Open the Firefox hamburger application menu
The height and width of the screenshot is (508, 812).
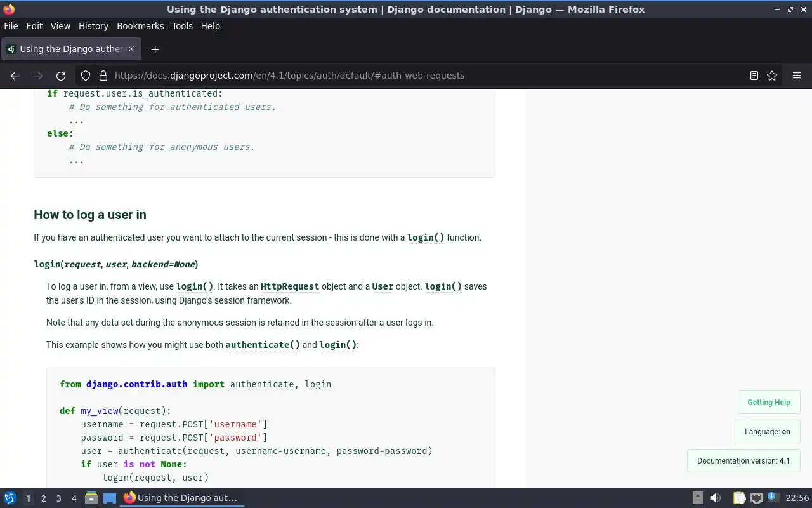(797, 76)
